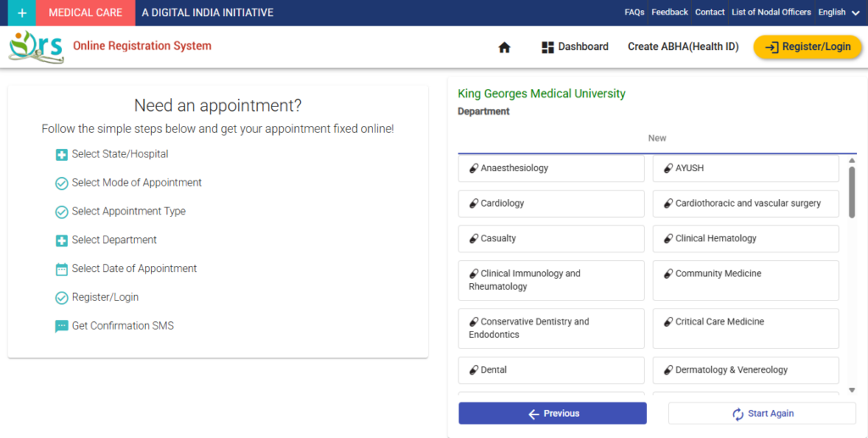Open the English language dropdown
868x438 pixels.
(x=837, y=13)
